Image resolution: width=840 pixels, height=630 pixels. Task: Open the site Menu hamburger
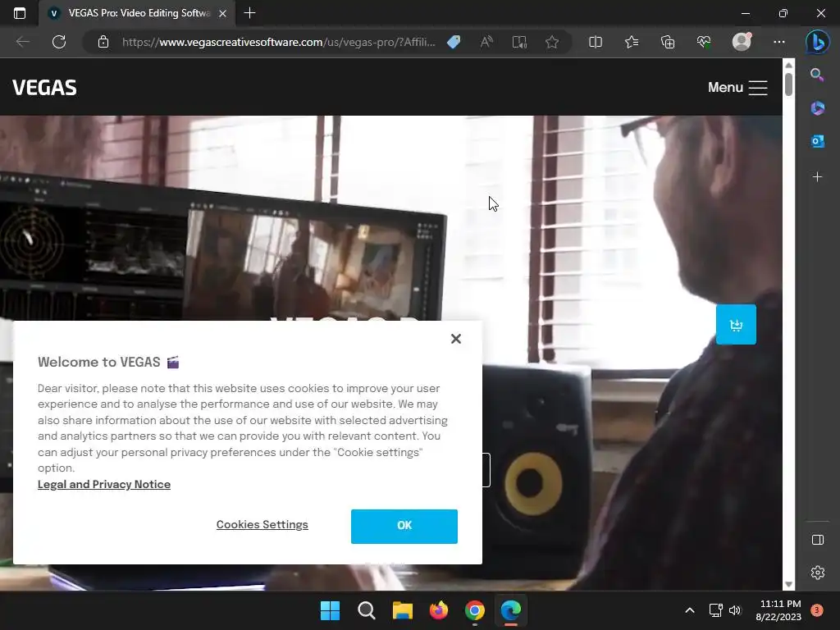737,87
